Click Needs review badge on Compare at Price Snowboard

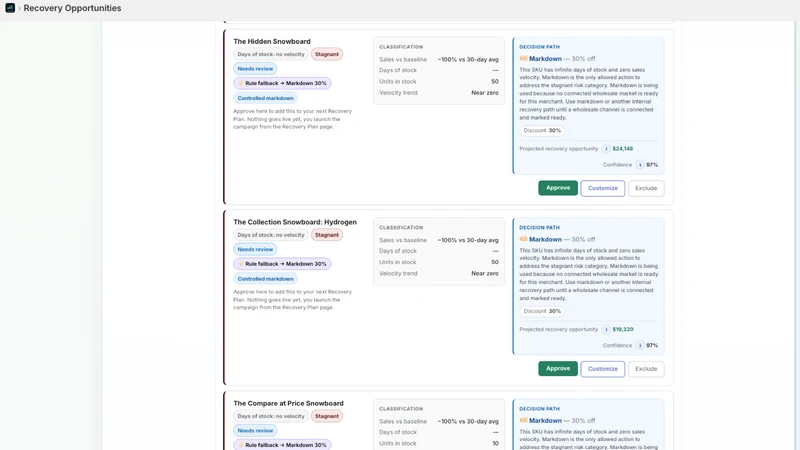point(255,430)
